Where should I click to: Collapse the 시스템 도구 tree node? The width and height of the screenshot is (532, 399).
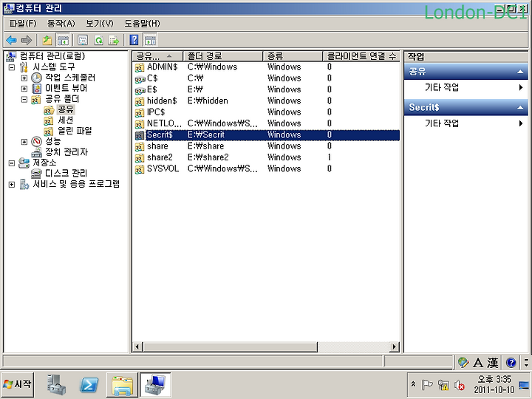(12, 67)
